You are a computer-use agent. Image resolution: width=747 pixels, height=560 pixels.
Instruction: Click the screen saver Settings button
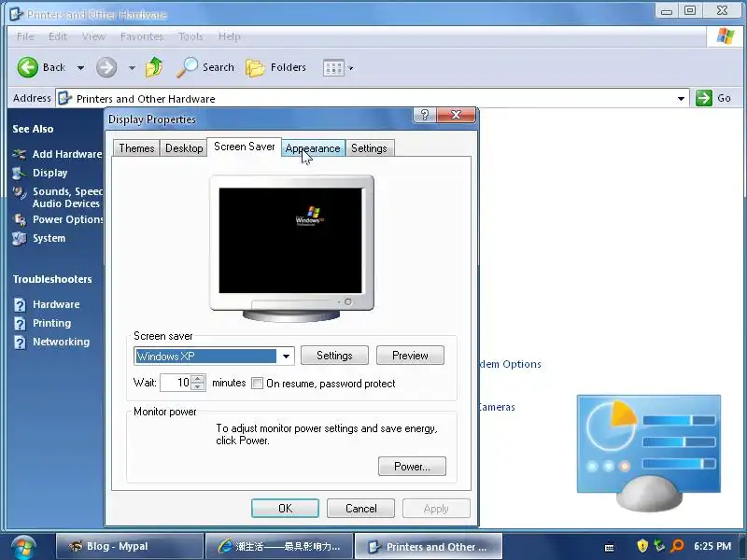coord(334,356)
